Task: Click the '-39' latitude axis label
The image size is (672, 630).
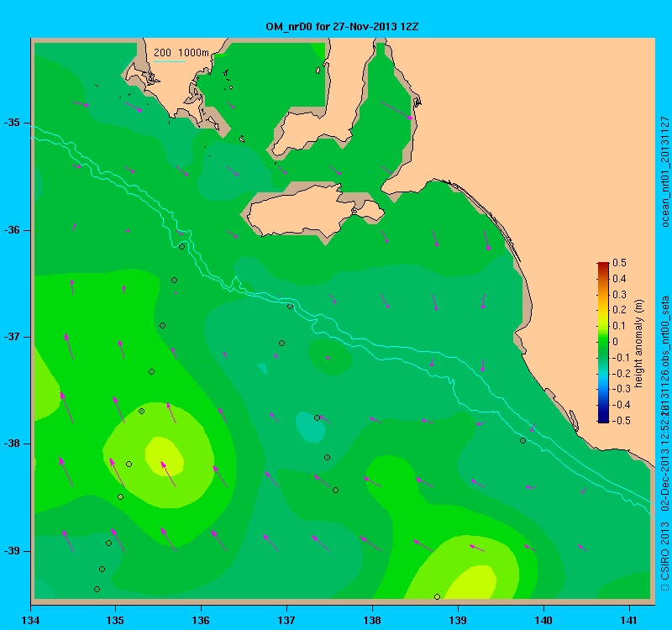Action: (13, 551)
